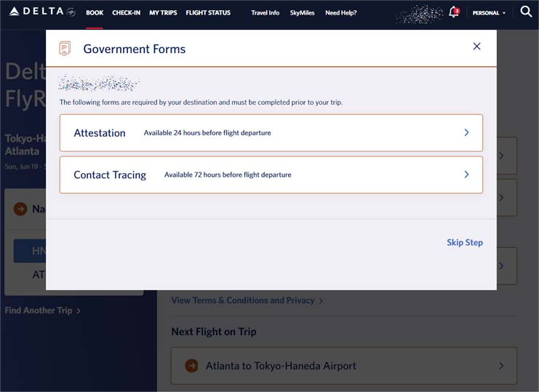
Task: Click the 'Available 72 hours before flight departure' text
Action: point(228,175)
